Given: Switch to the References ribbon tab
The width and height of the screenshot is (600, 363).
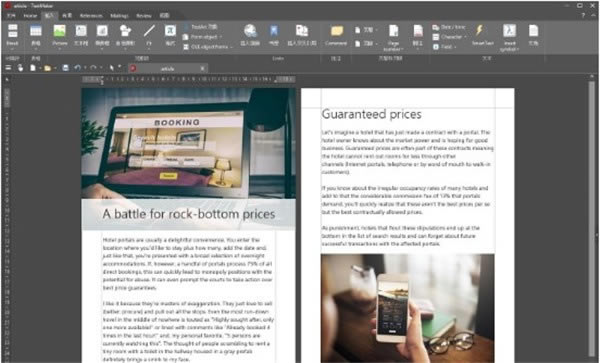Looking at the screenshot, I should tap(91, 16).
